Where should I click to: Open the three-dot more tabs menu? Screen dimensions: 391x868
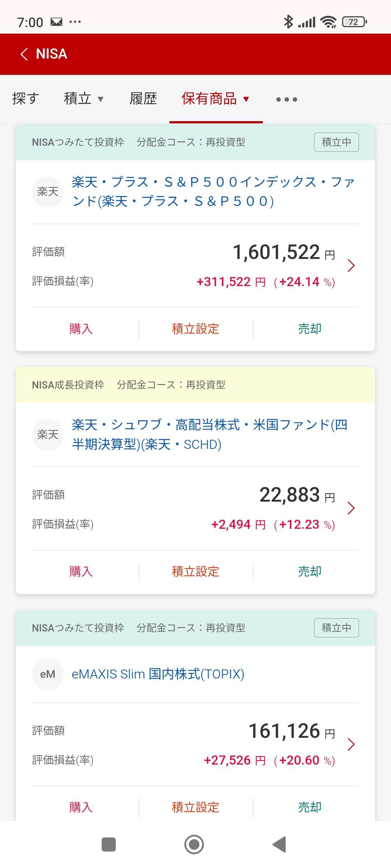(286, 99)
